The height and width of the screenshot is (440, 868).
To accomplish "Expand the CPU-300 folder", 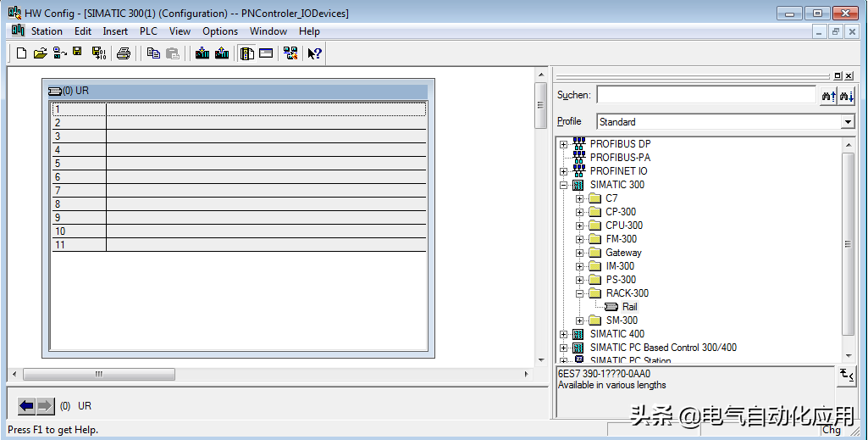I will click(x=580, y=226).
